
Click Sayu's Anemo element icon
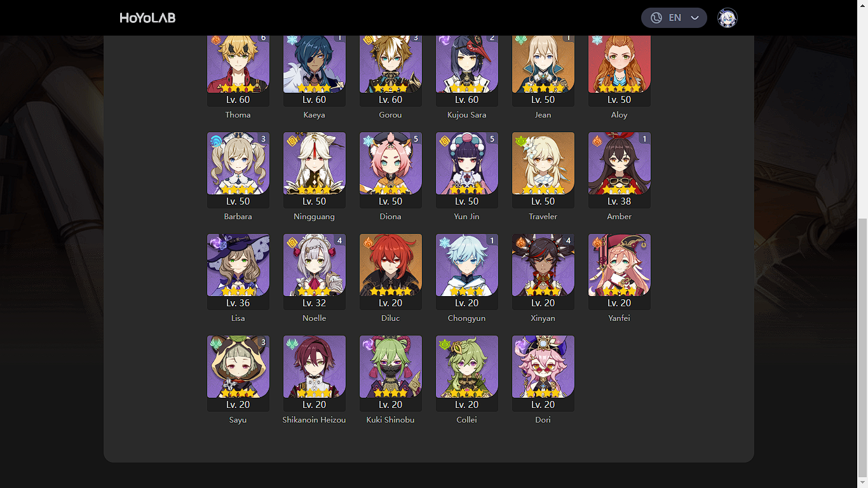(x=217, y=344)
